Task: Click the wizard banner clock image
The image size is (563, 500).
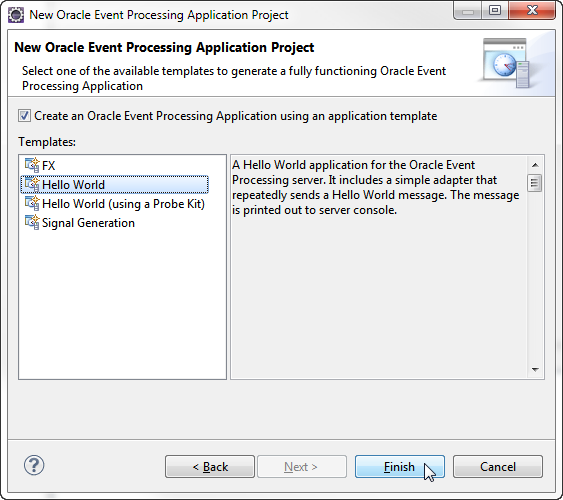Action: coord(506,63)
